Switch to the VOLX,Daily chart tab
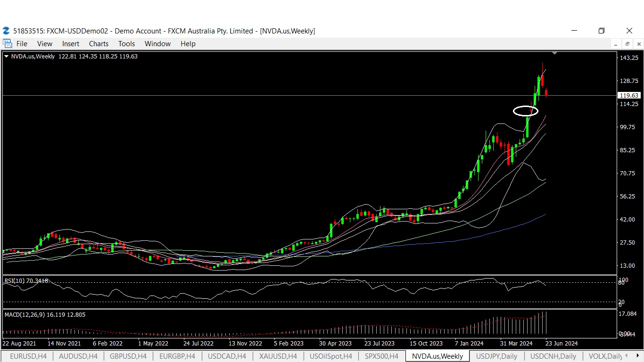 pyautogui.click(x=605, y=356)
